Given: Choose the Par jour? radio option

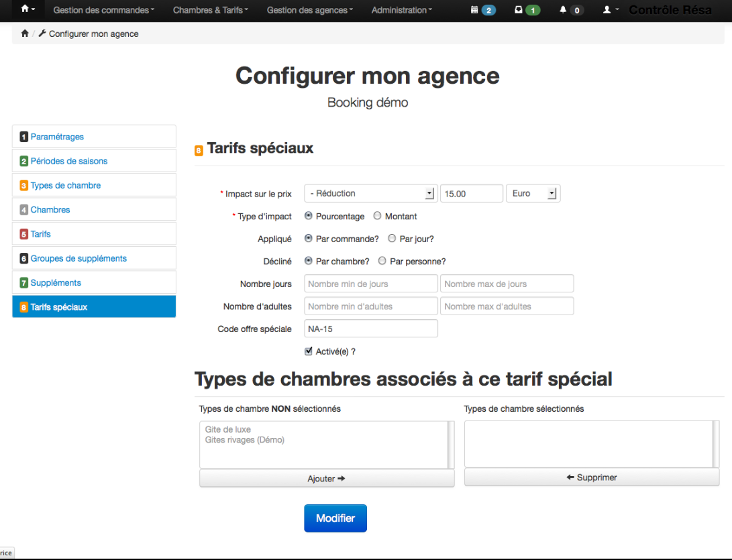Looking at the screenshot, I should 392,238.
